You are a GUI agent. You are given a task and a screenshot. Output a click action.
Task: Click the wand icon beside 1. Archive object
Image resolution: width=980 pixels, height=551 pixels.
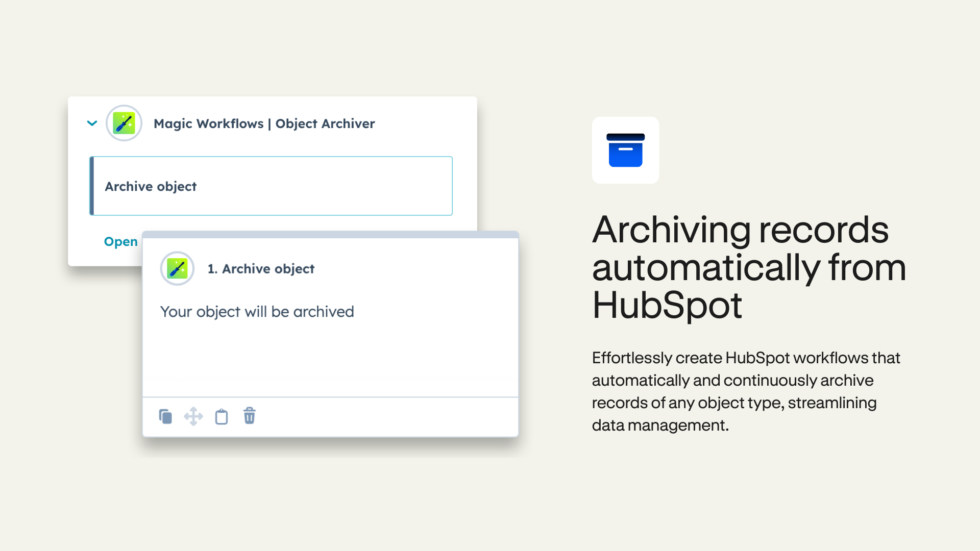(x=177, y=268)
